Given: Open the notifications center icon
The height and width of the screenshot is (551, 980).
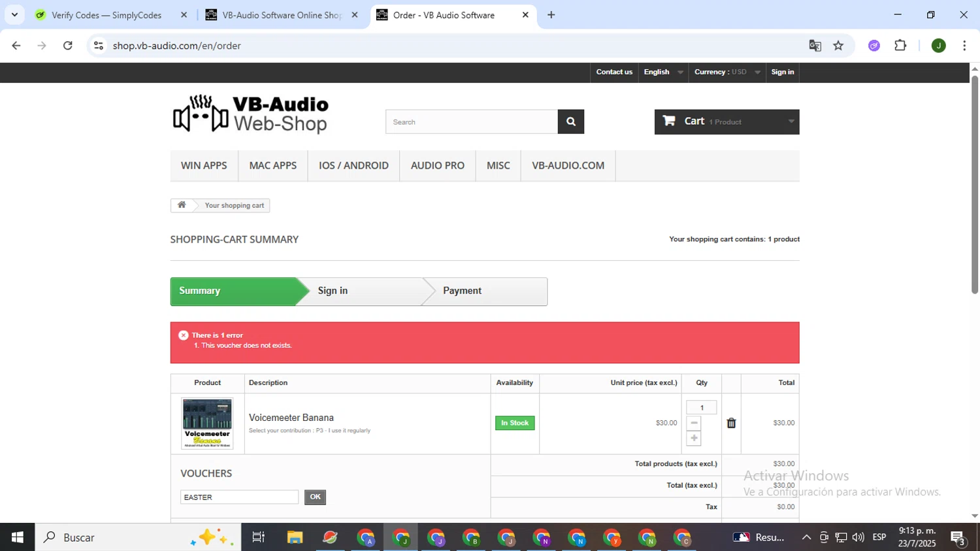Looking at the screenshot, I should pyautogui.click(x=958, y=538).
